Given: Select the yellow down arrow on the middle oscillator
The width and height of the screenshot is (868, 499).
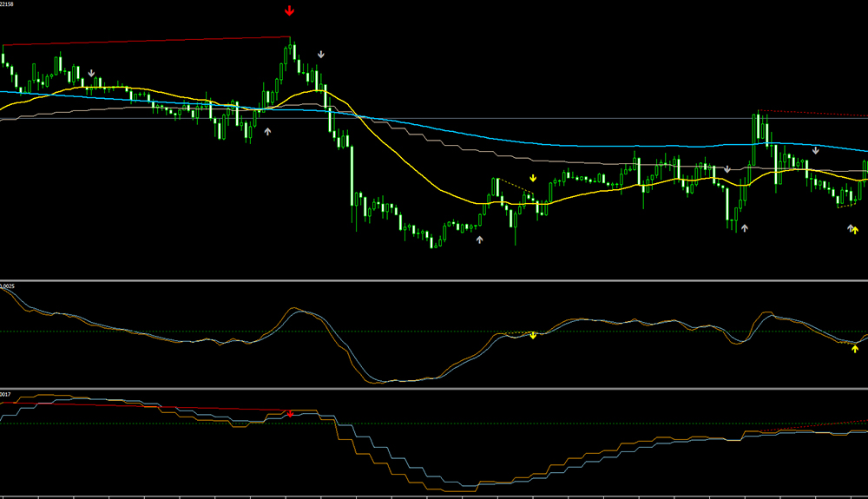Looking at the screenshot, I should [x=533, y=335].
